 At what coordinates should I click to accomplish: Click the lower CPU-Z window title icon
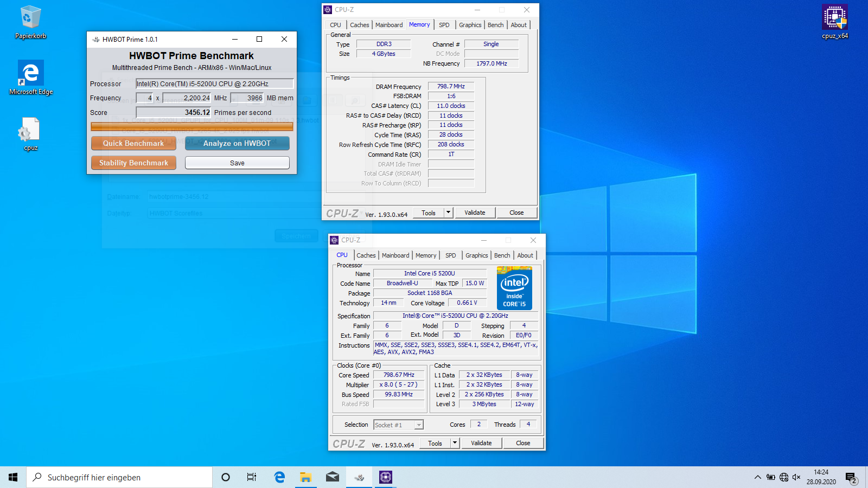(x=334, y=240)
